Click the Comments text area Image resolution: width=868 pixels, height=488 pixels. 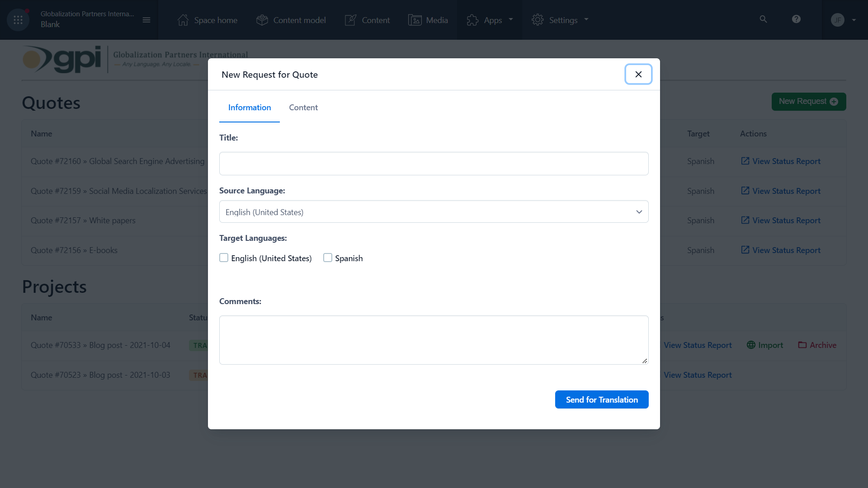[x=434, y=340]
